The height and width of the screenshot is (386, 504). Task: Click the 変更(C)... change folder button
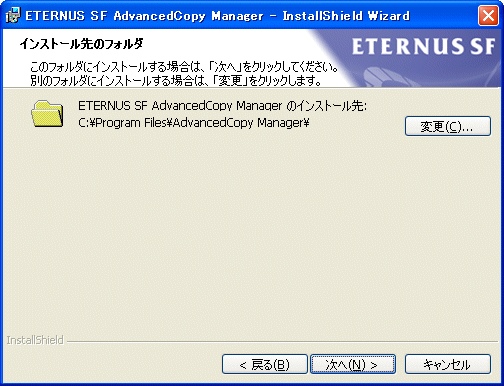point(448,126)
